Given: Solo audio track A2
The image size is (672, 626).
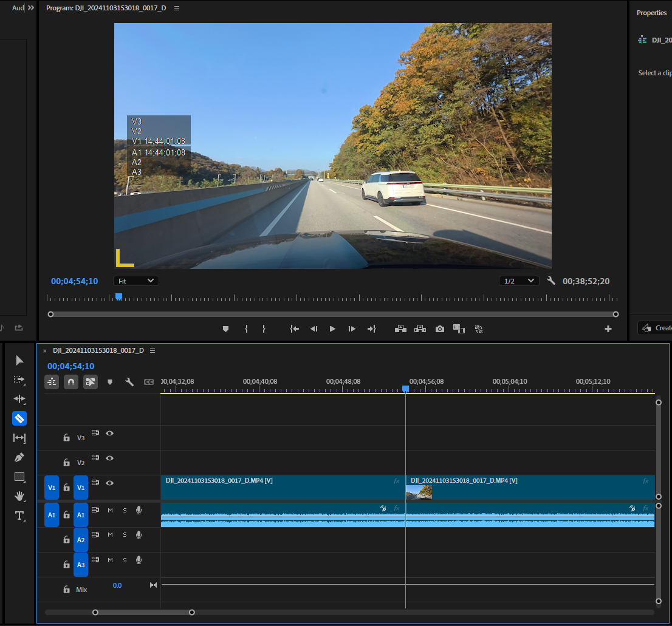Looking at the screenshot, I should pyautogui.click(x=125, y=535).
